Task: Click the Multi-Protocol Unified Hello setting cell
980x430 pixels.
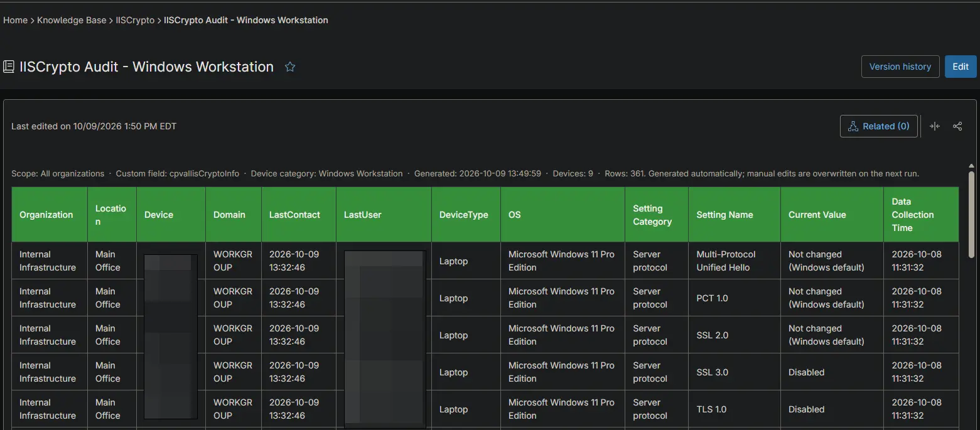Action: point(735,261)
